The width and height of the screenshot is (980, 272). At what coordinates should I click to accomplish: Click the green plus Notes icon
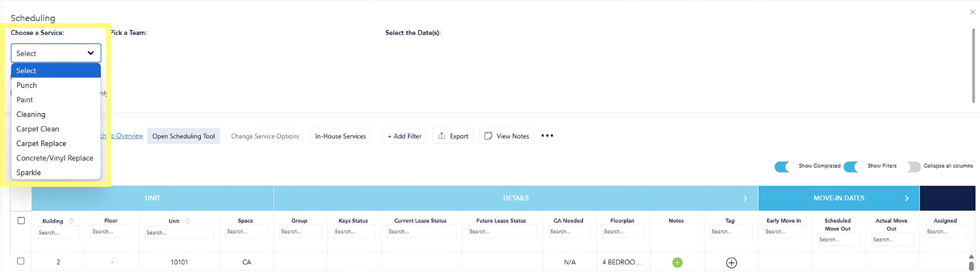(677, 262)
